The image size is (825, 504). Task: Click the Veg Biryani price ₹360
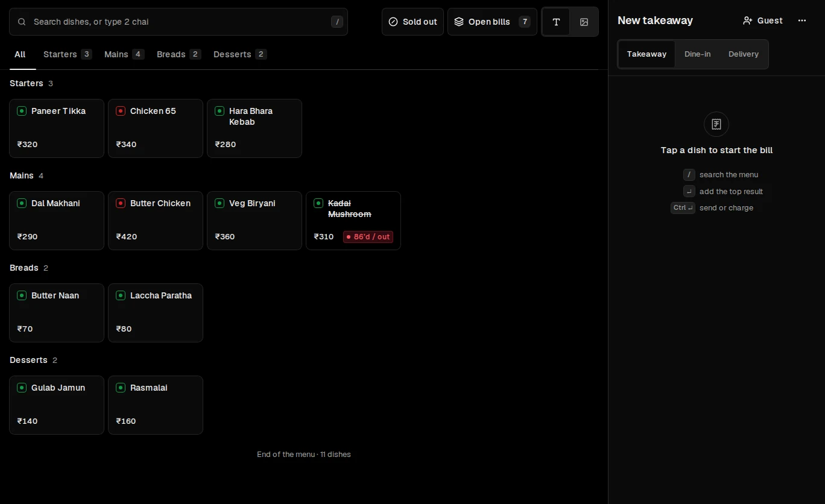(225, 237)
